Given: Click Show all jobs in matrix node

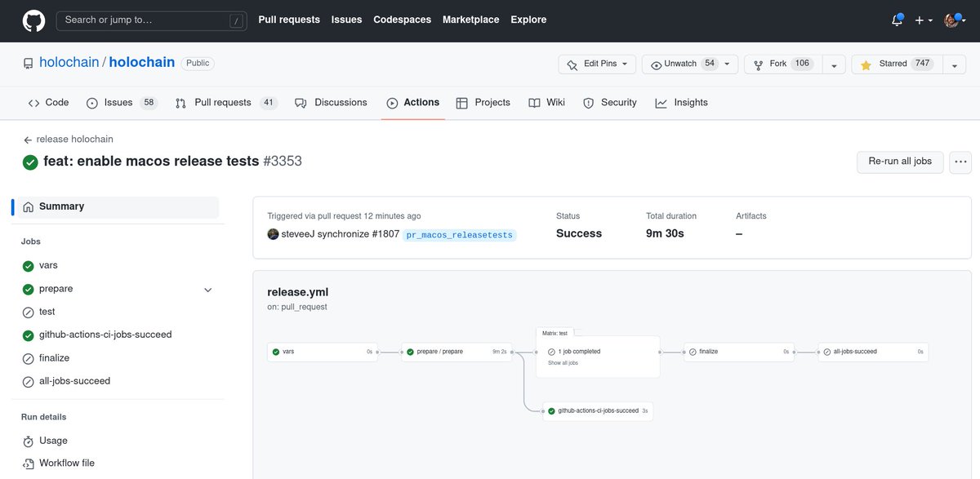Looking at the screenshot, I should coord(563,363).
